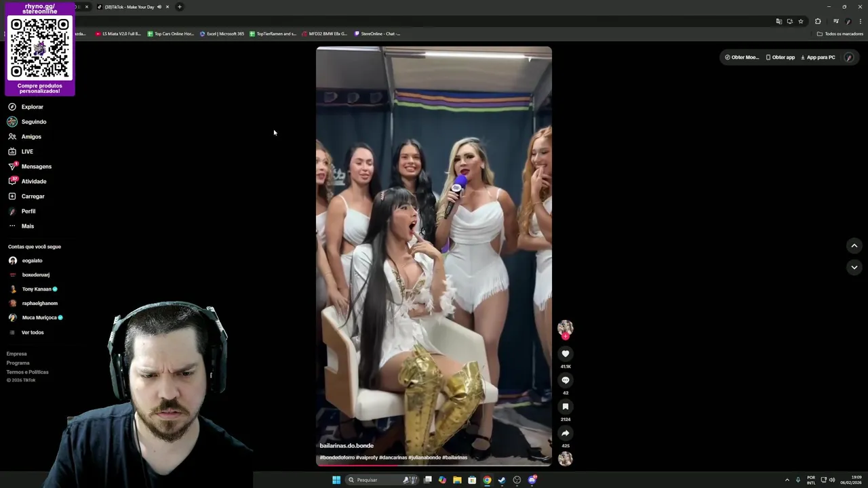Open TopTierRamen bookmark

pyautogui.click(x=273, y=33)
